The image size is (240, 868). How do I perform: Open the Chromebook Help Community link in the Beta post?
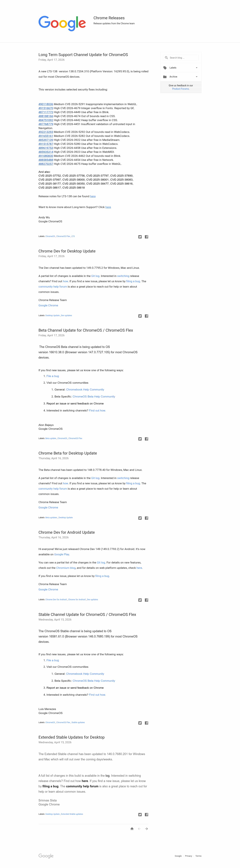click(85, 390)
